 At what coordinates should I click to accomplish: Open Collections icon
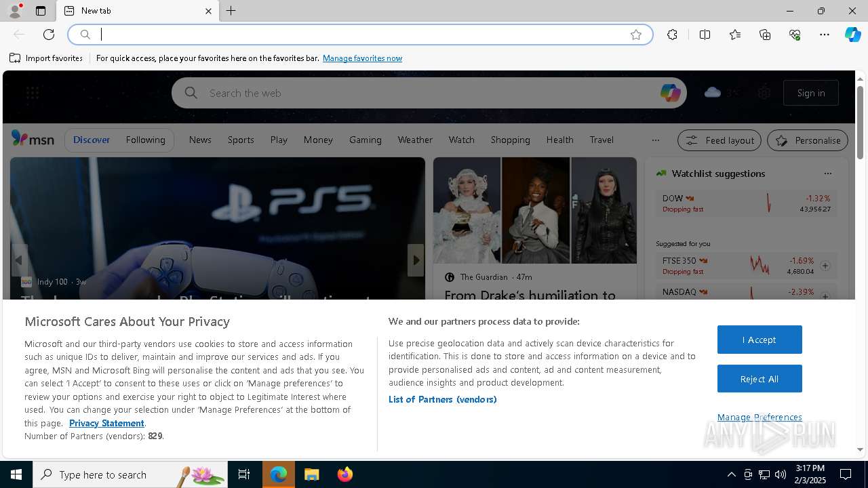tap(765, 35)
